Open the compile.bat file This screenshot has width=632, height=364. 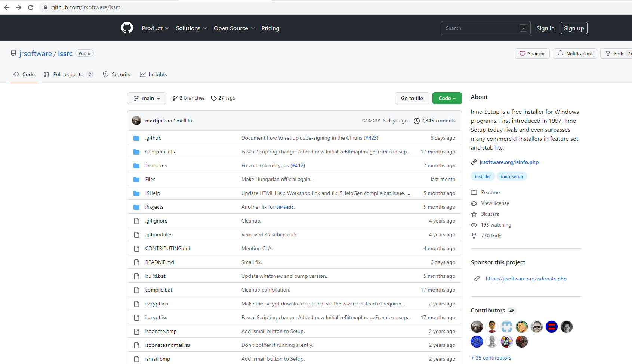pyautogui.click(x=159, y=290)
